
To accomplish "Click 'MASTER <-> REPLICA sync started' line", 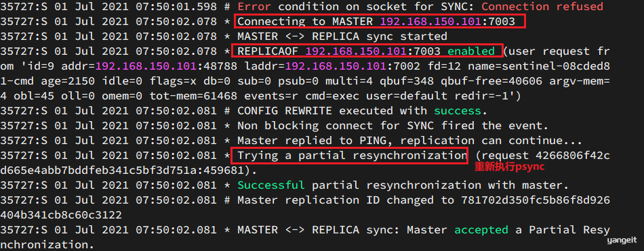I will (x=342, y=37).
